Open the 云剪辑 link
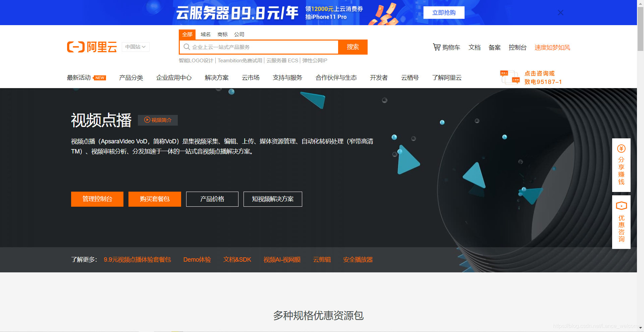Image resolution: width=644 pixels, height=332 pixels. [x=322, y=260]
